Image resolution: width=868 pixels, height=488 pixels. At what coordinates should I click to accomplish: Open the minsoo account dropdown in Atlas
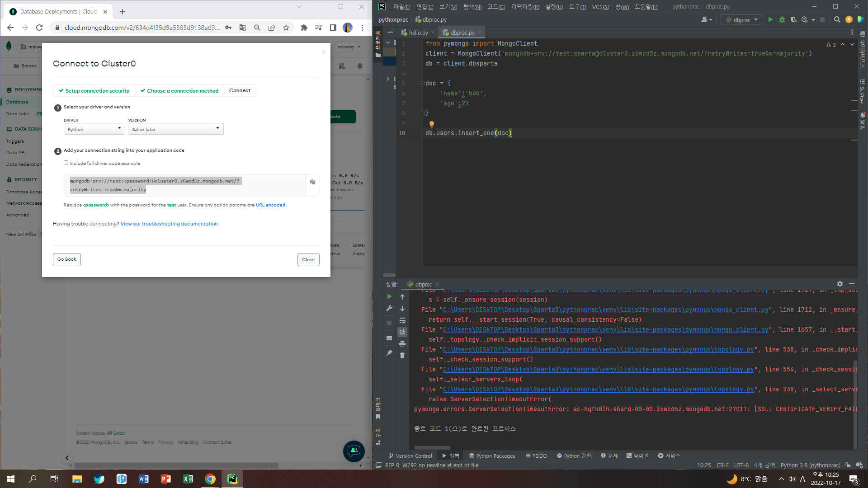tap(349, 47)
